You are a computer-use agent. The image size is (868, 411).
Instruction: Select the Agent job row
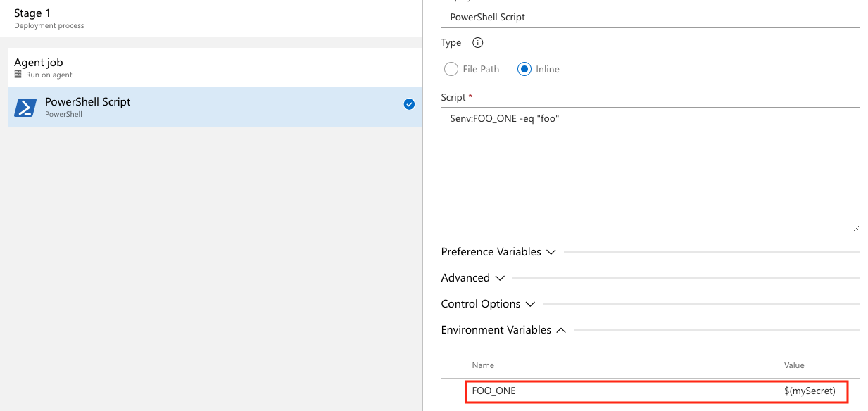point(215,68)
